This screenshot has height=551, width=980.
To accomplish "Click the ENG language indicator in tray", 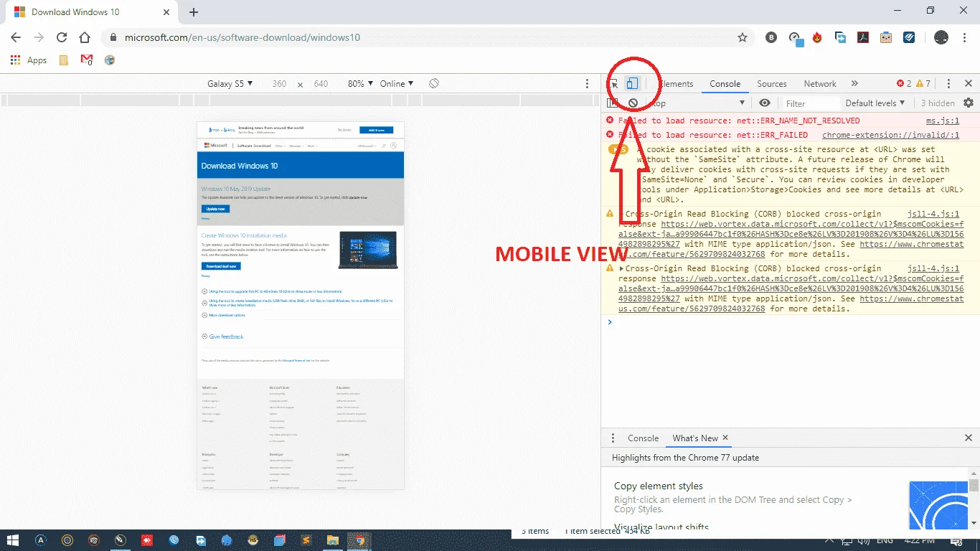I will (x=885, y=540).
